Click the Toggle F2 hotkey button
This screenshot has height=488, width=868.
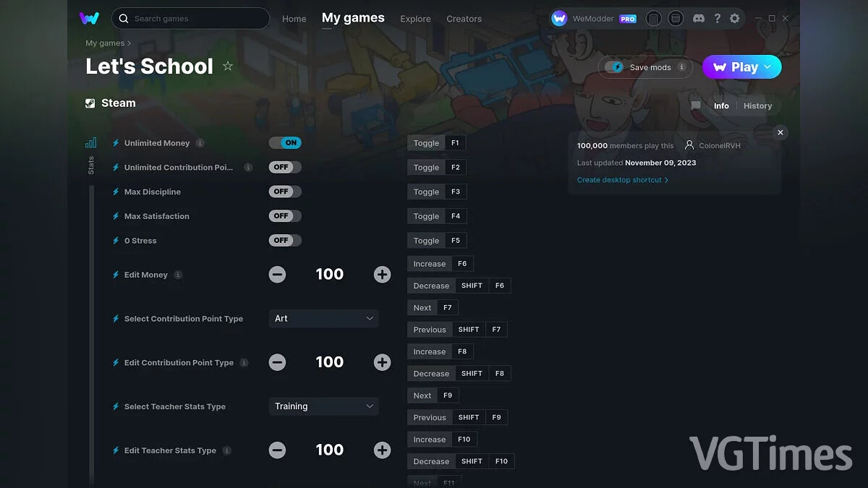pos(437,167)
